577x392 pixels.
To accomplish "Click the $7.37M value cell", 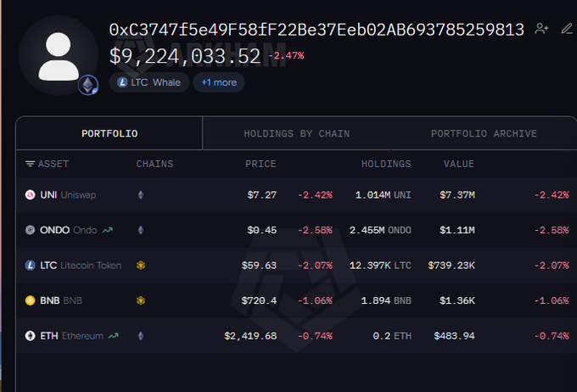I will coord(457,194).
